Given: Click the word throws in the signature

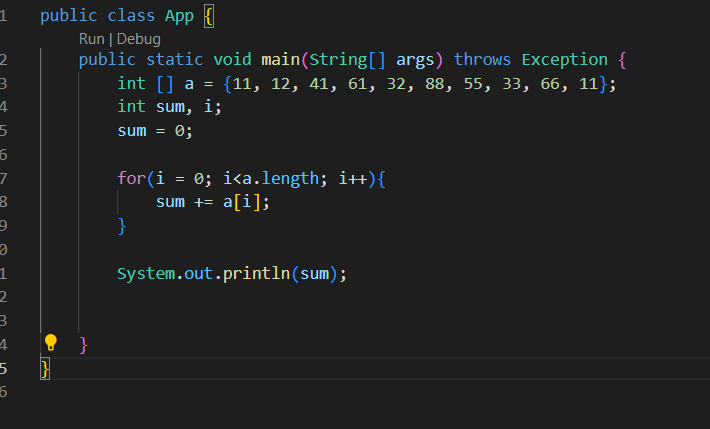Looking at the screenshot, I should tap(482, 59).
